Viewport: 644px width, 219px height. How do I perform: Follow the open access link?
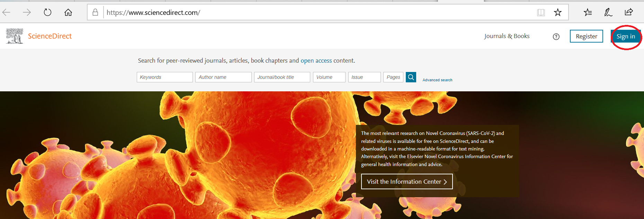pyautogui.click(x=316, y=61)
